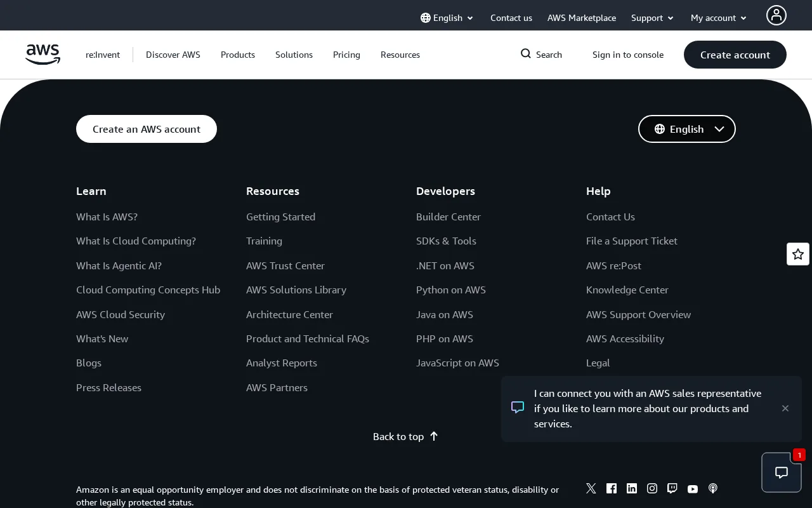Open footer Contact Us help link

pos(610,217)
